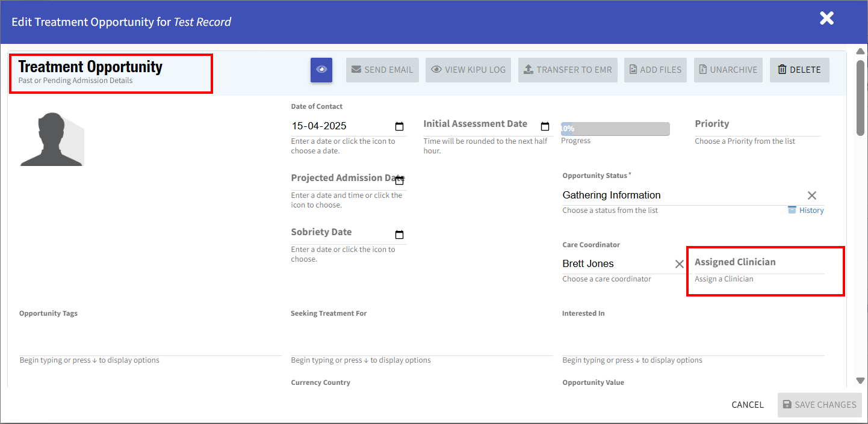Click the Unarchive button
The image size is (868, 424).
[728, 70]
